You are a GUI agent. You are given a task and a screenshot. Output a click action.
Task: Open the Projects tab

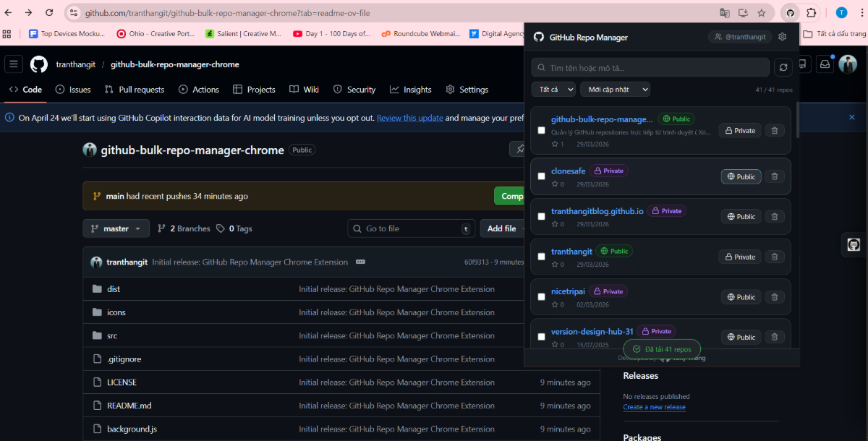tap(254, 90)
